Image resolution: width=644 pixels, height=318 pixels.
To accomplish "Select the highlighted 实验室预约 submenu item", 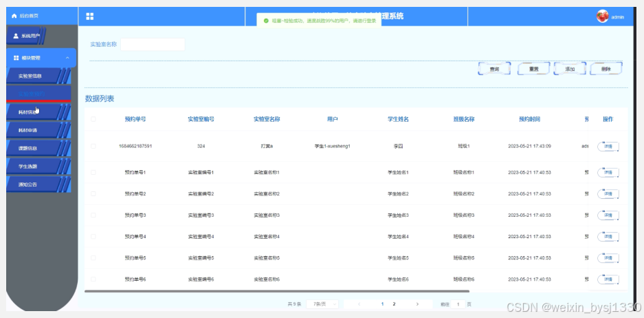I will pyautogui.click(x=38, y=94).
